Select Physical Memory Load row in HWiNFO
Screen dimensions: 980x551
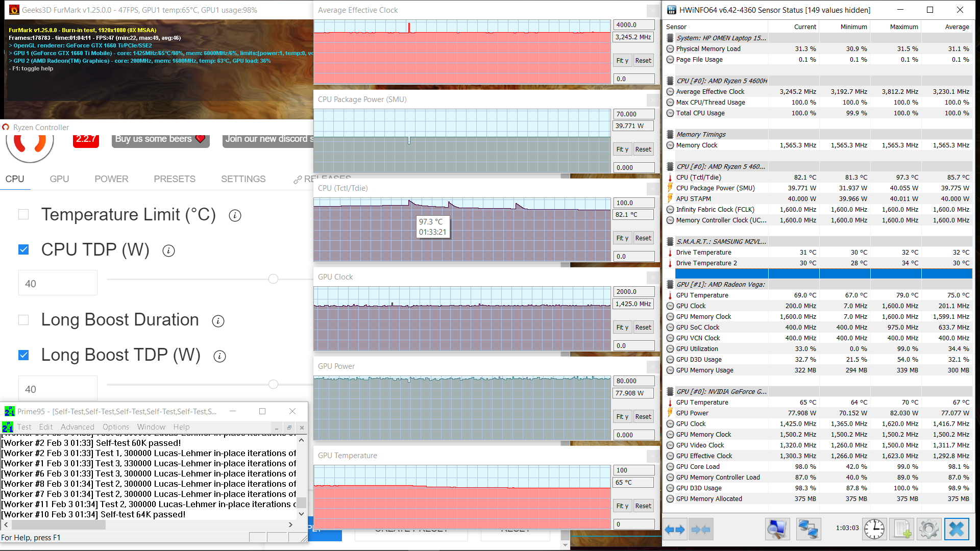[x=819, y=48]
